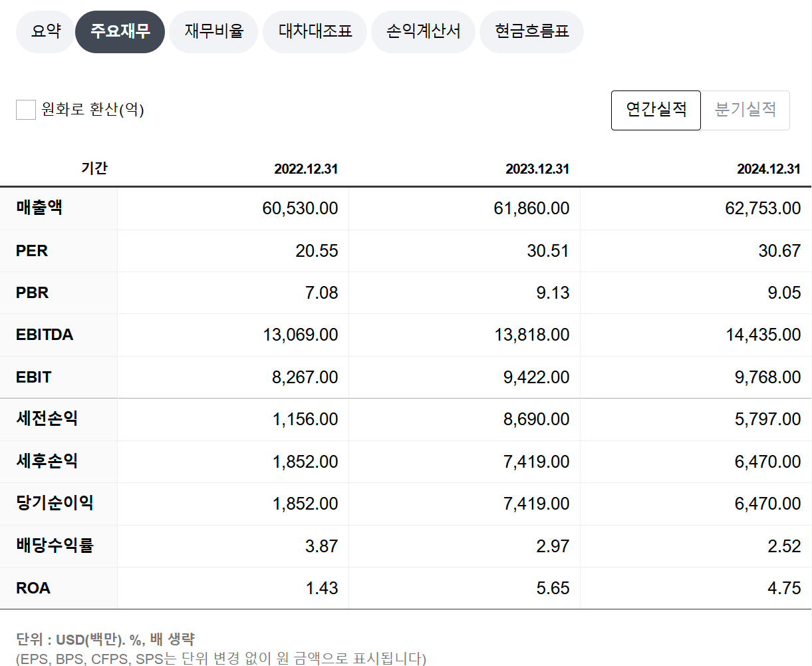Click the EBITDA value 13,069.00
This screenshot has height=666, width=812.
coord(301,335)
